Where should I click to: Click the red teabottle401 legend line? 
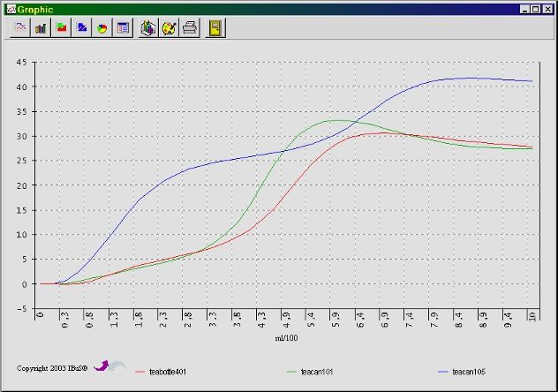point(139,372)
